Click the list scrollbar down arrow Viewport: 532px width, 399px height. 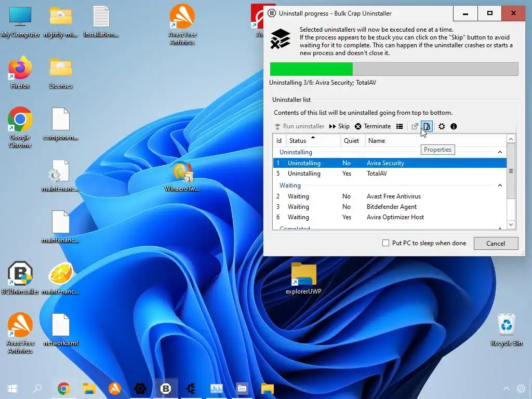[x=511, y=224]
